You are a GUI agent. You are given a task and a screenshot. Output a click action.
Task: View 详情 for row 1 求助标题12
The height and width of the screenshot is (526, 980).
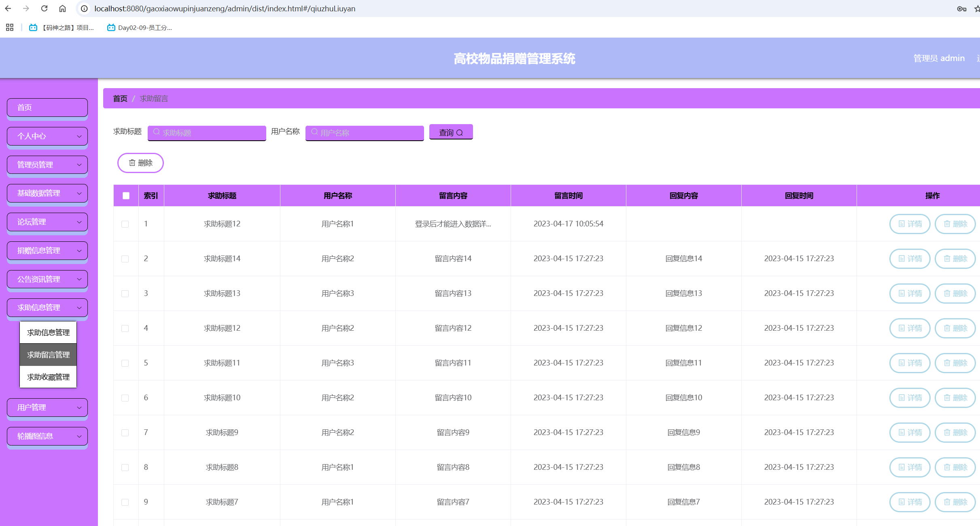click(910, 224)
